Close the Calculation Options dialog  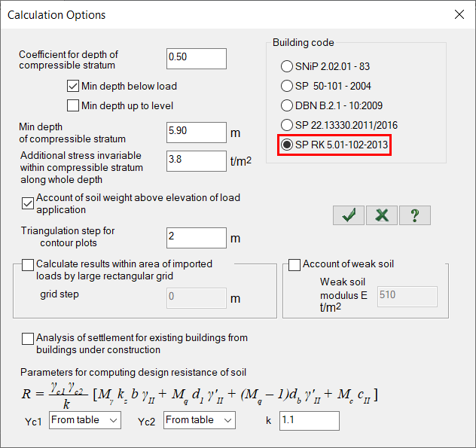click(x=459, y=14)
